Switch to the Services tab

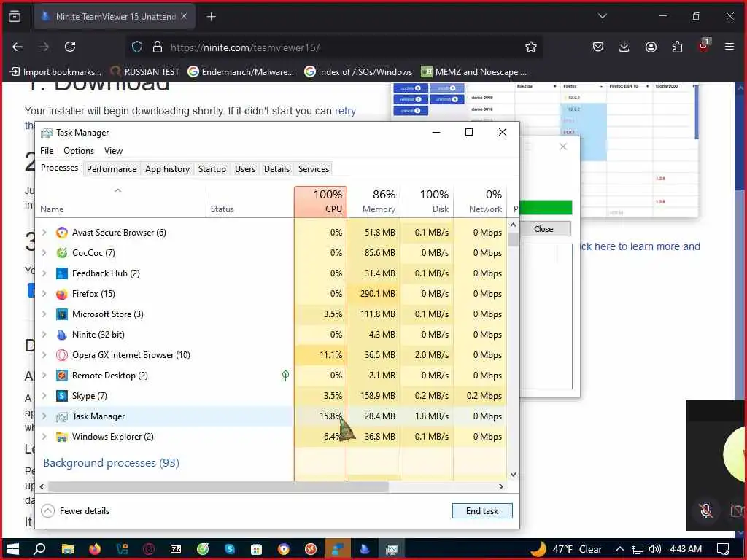(314, 169)
